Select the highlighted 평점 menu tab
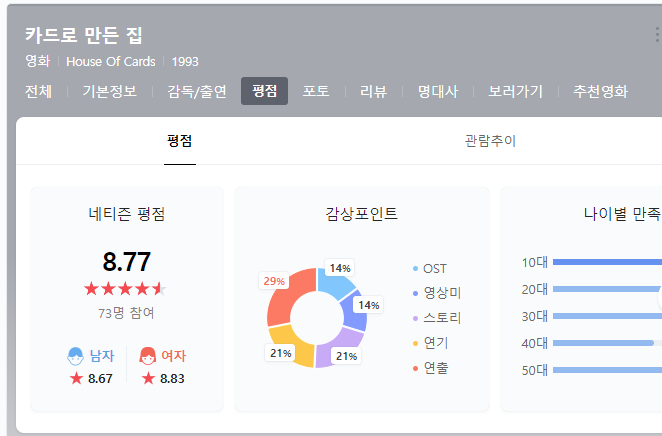The height and width of the screenshot is (436, 662). tap(264, 91)
